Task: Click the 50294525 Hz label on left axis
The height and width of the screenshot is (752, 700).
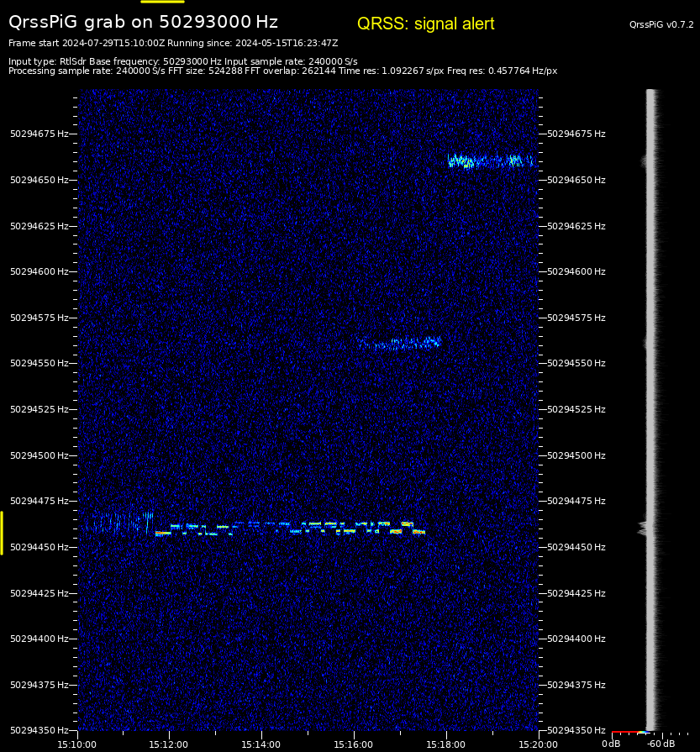Action: [39, 409]
